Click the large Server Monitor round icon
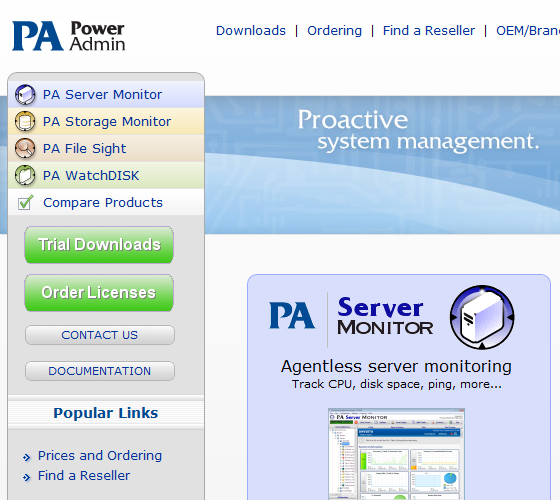The height and width of the screenshot is (500, 560). tap(482, 317)
